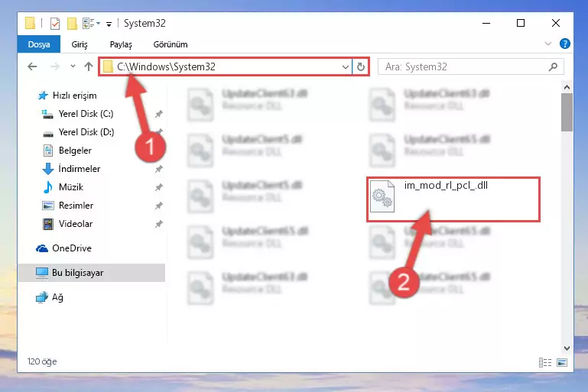Go forward with the forward arrow
This screenshot has width=588, height=392.
[55, 66]
